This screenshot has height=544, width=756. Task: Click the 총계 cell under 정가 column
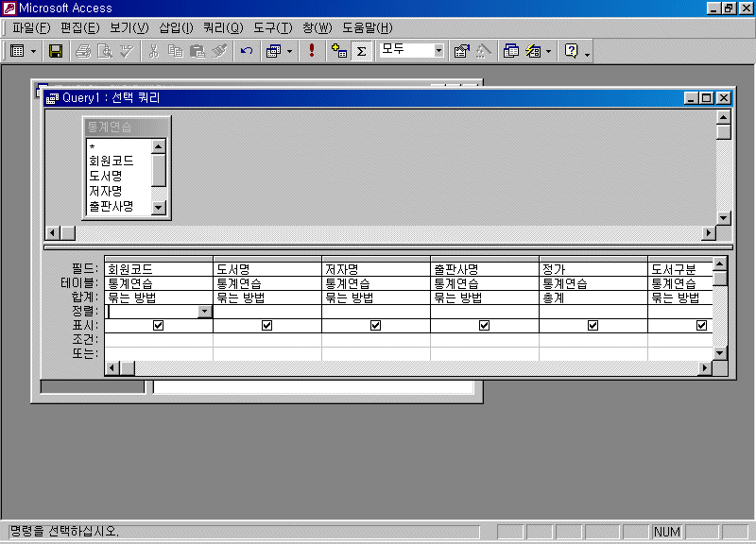593,297
